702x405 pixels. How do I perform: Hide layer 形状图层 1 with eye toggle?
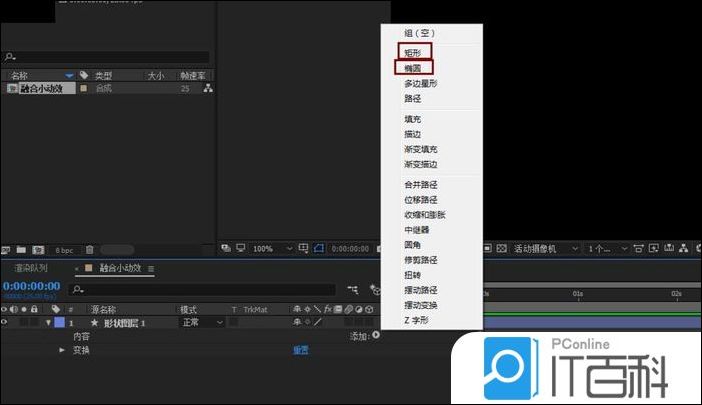(x=4, y=322)
